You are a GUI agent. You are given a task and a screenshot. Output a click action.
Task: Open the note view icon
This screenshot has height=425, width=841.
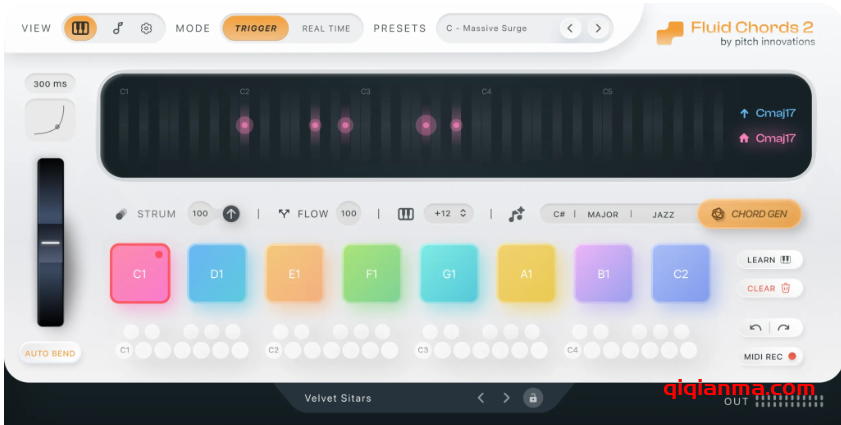(x=118, y=28)
